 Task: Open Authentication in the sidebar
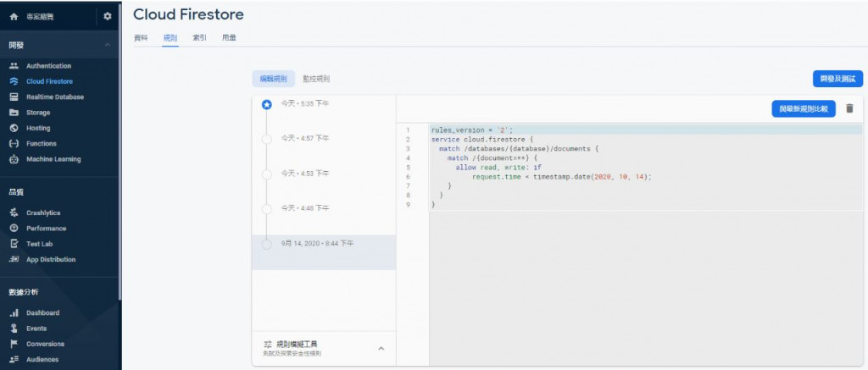(48, 66)
